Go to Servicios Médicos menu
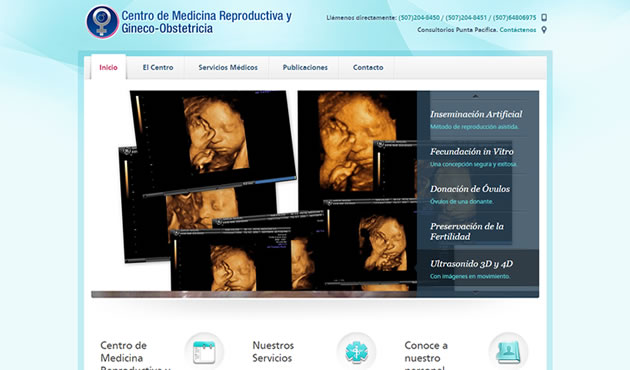630x370 pixels. click(228, 67)
